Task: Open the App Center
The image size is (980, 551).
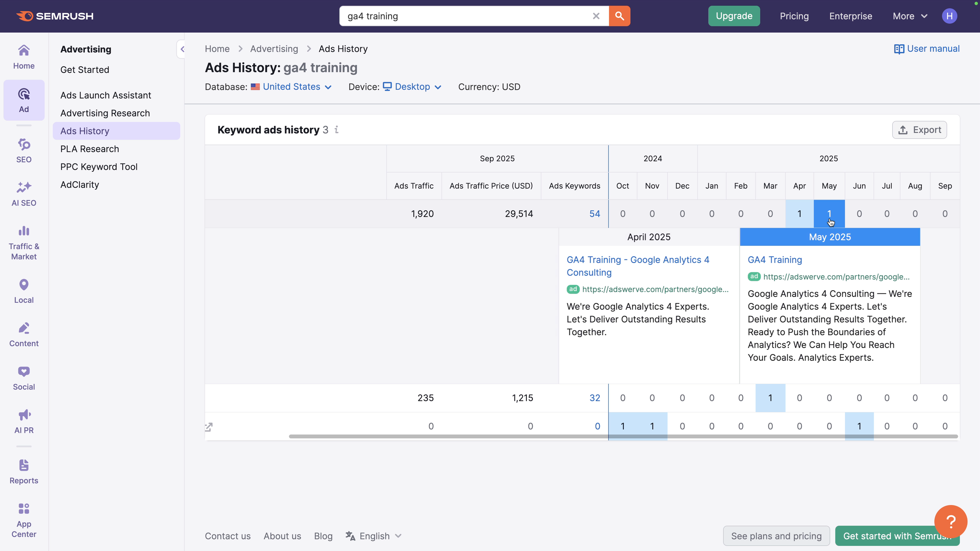Action: click(x=24, y=519)
